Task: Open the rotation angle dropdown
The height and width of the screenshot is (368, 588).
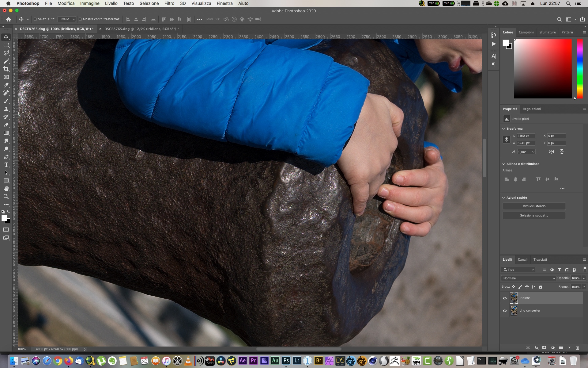Action: (x=533, y=152)
